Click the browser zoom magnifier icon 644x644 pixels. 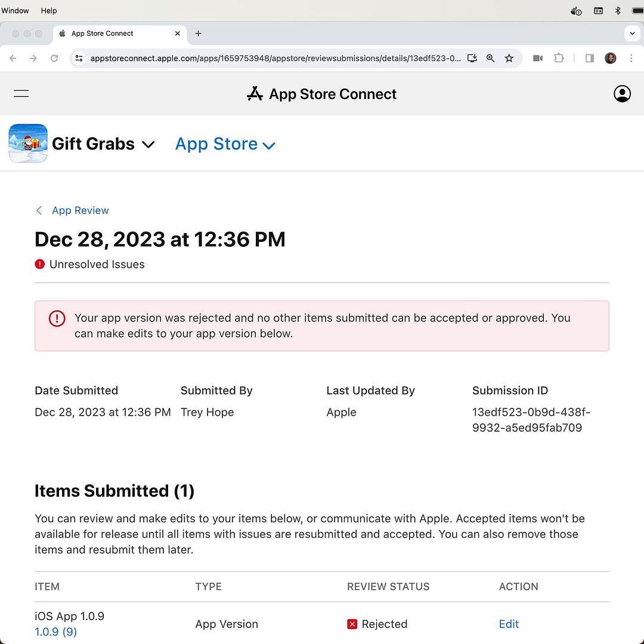(x=490, y=58)
